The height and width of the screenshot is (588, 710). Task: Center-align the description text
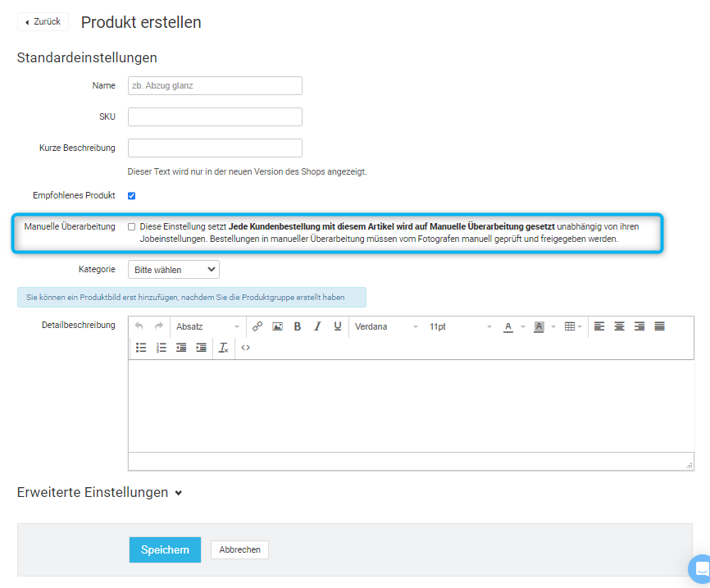619,326
